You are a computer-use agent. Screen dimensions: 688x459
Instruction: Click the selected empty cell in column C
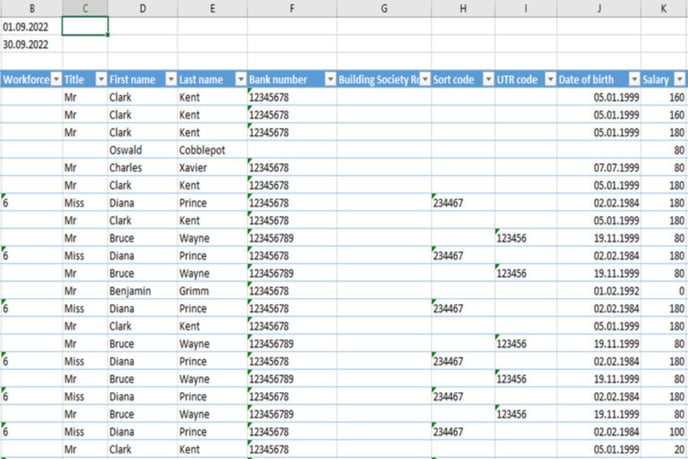[x=85, y=26]
